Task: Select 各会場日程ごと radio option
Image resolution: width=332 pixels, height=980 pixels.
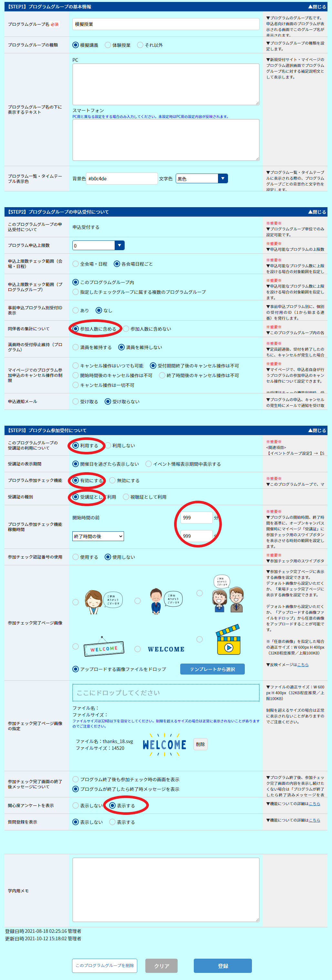Action: [117, 264]
